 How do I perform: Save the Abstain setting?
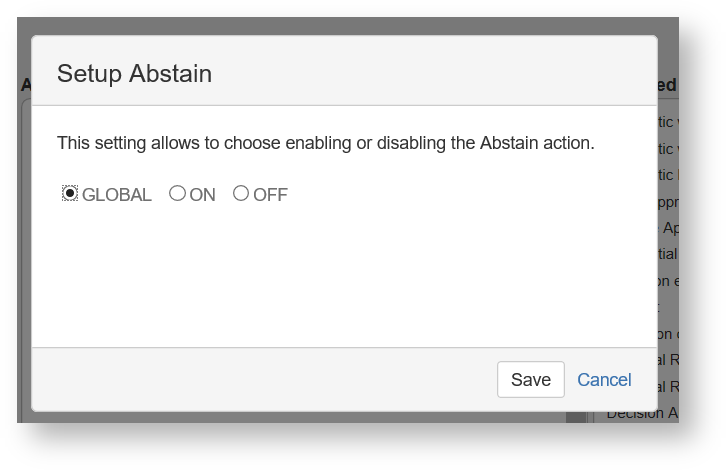530,380
